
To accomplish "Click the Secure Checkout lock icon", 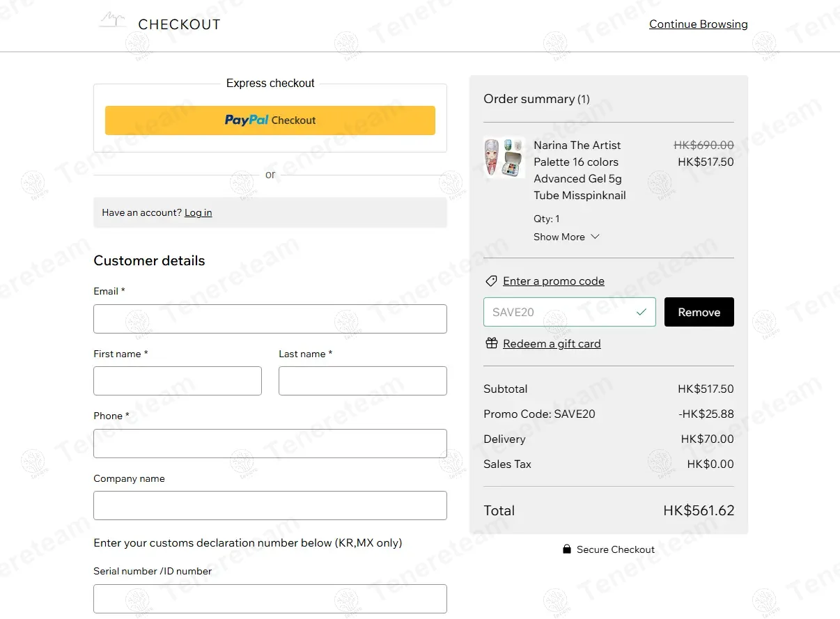I will 567,549.
